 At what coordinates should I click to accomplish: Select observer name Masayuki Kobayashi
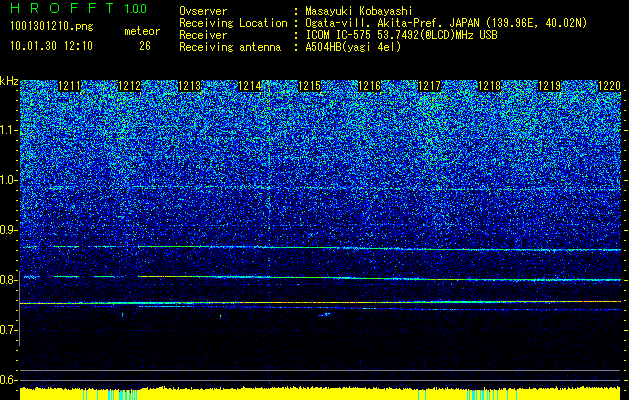tap(359, 11)
